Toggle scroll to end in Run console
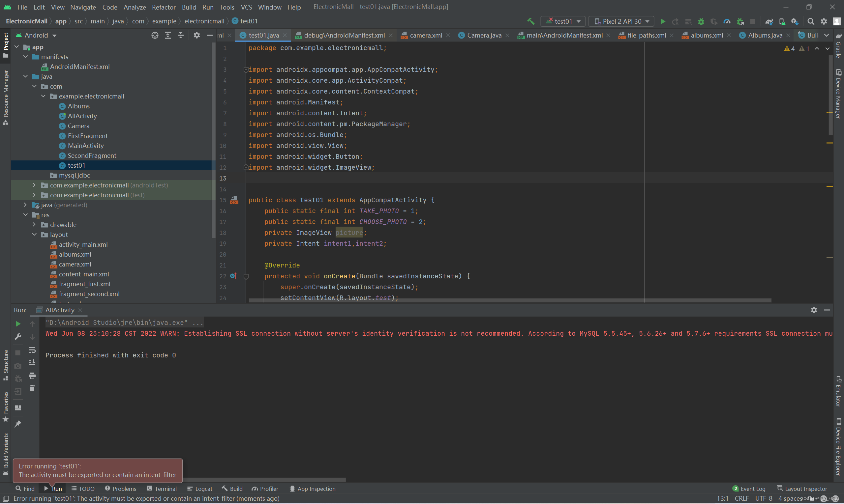This screenshot has width=844, height=504. pyautogui.click(x=32, y=363)
